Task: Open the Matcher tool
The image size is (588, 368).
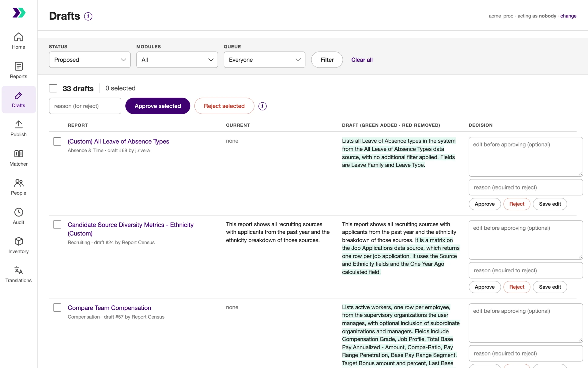Action: (19, 158)
